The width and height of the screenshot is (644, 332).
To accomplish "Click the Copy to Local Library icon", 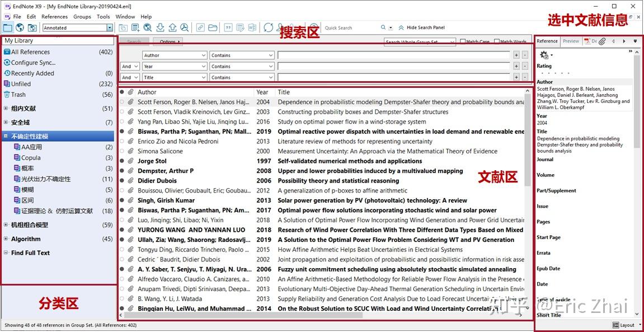I will tap(123, 27).
